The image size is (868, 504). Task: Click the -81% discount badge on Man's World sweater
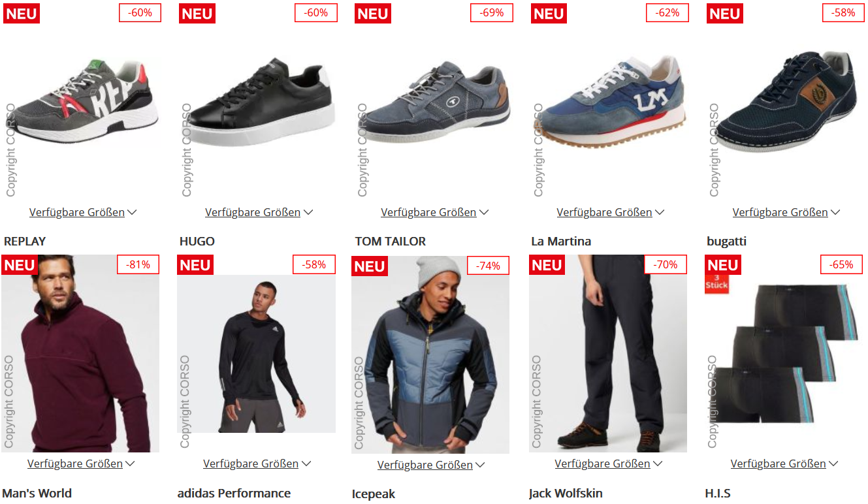138,264
